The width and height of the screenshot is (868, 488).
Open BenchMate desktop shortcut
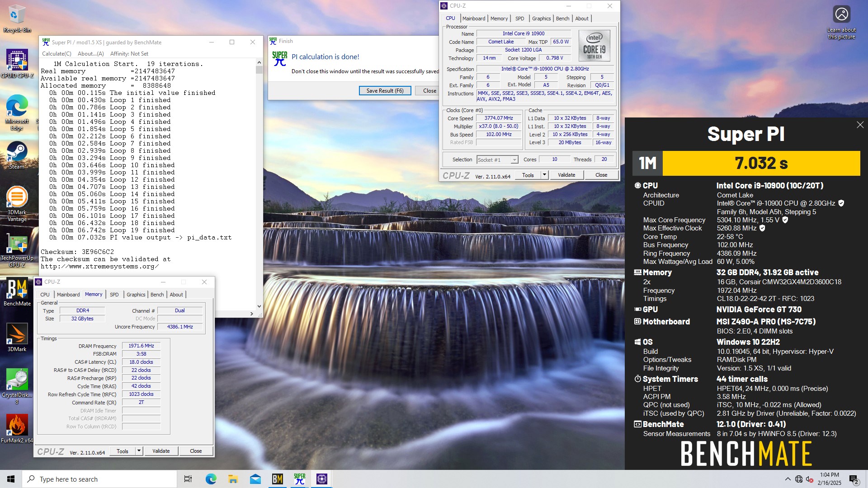pos(17,293)
